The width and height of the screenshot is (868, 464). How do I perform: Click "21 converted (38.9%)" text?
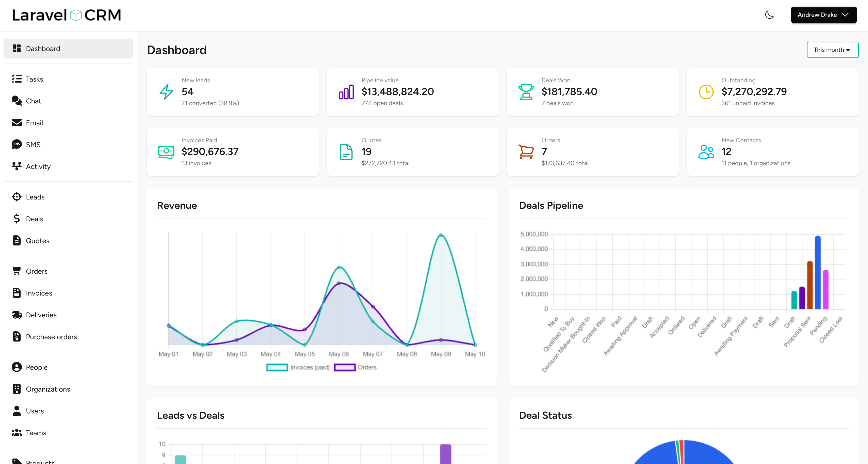[210, 103]
